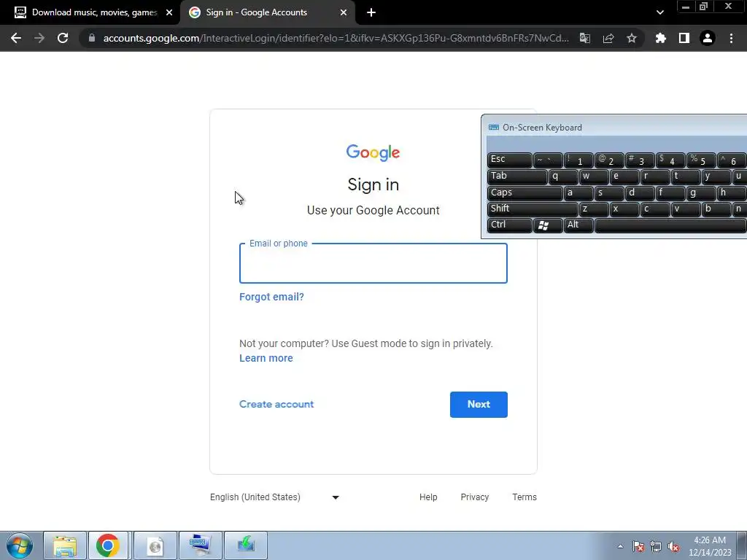
Task: Click Forgot email? link
Action: tap(271, 297)
